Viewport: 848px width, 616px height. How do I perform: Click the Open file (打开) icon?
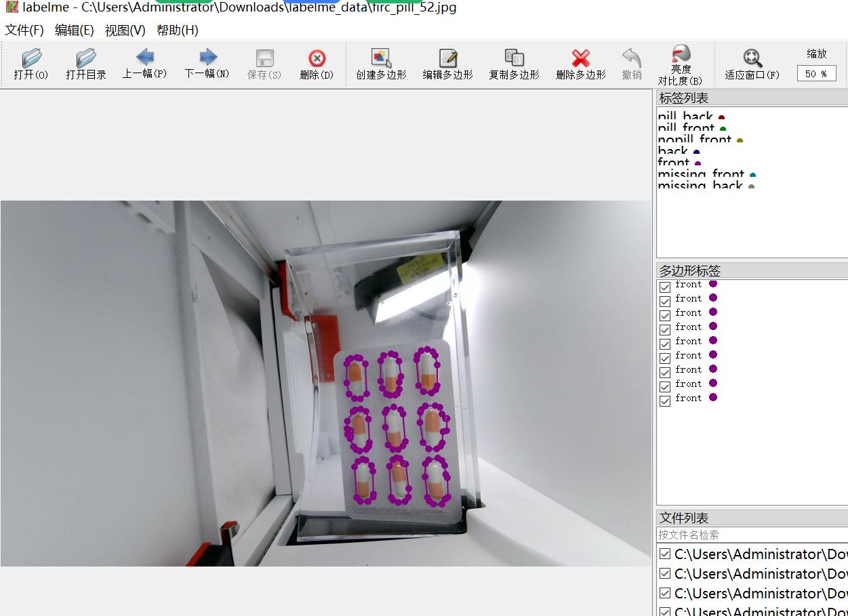(31, 64)
